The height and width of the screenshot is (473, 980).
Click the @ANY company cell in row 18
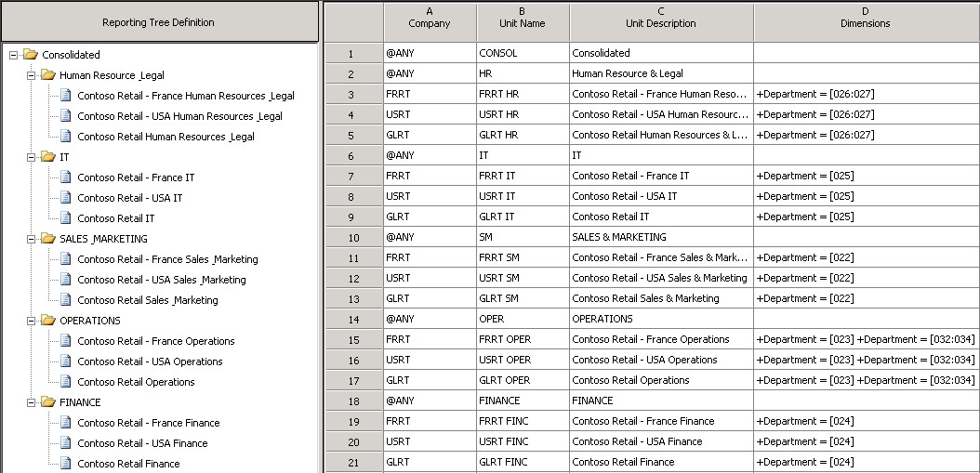[430, 401]
